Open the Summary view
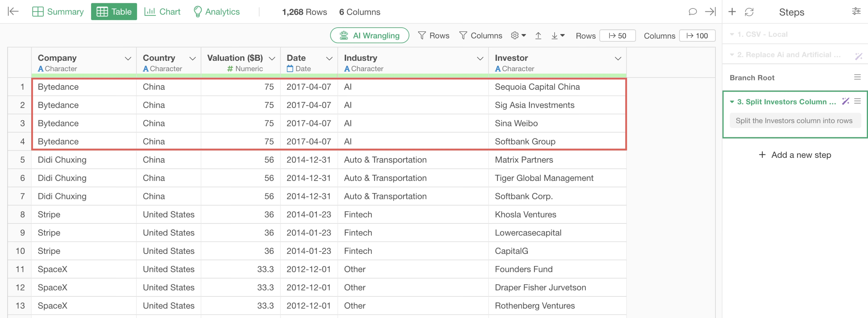Viewport: 868px width, 318px height. coord(58,12)
